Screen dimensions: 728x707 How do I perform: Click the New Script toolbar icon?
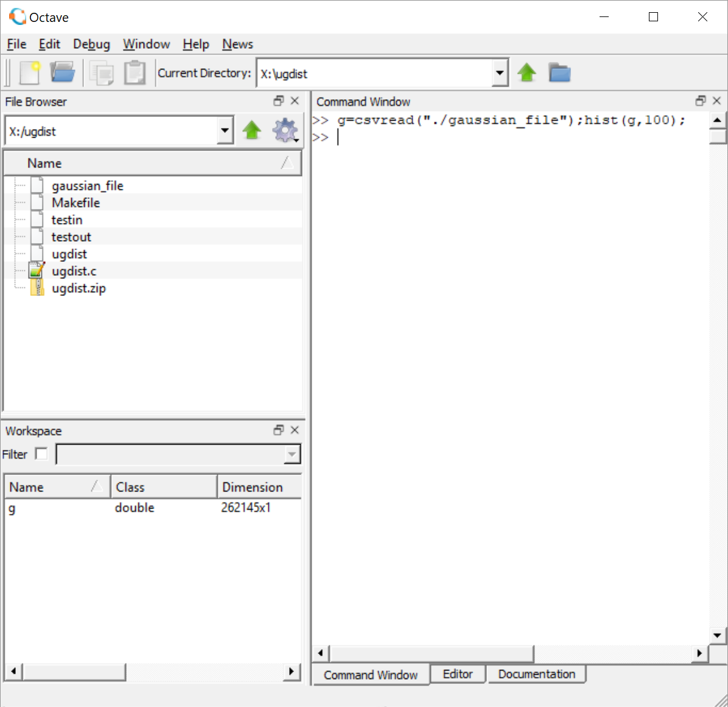[x=29, y=72]
